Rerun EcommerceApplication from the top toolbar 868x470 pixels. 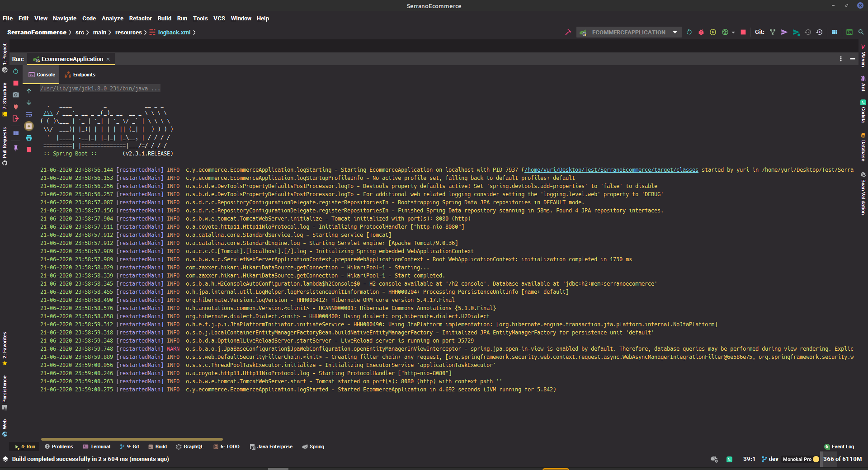(x=689, y=32)
